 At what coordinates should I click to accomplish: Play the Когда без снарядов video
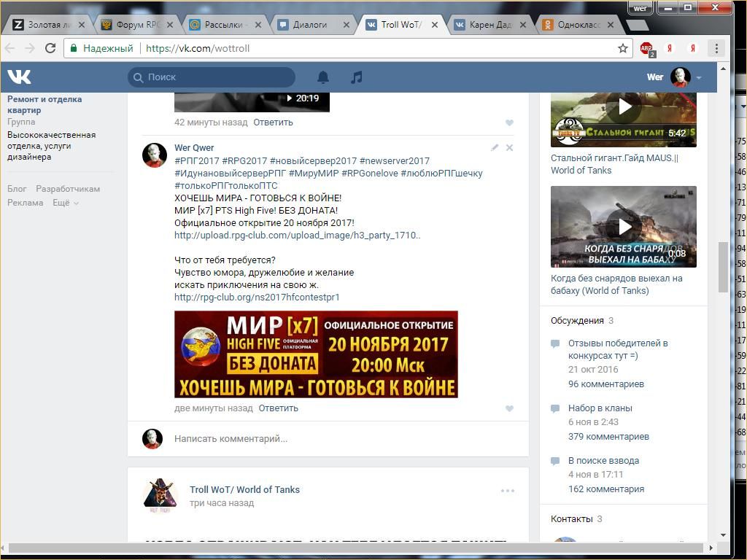click(624, 227)
